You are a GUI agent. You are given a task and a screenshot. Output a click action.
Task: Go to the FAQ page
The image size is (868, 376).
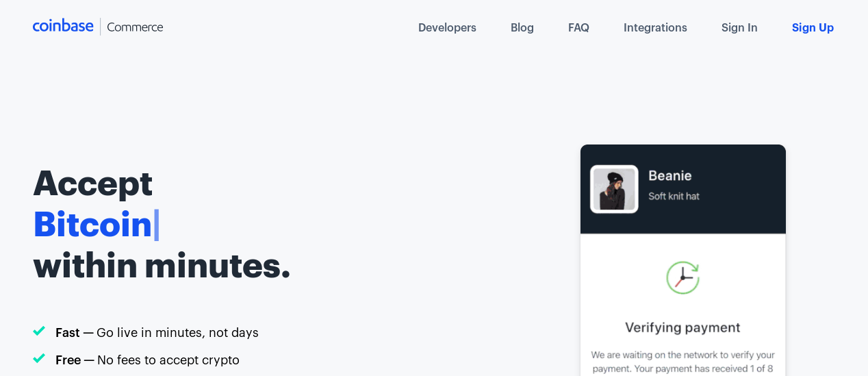pos(578,27)
